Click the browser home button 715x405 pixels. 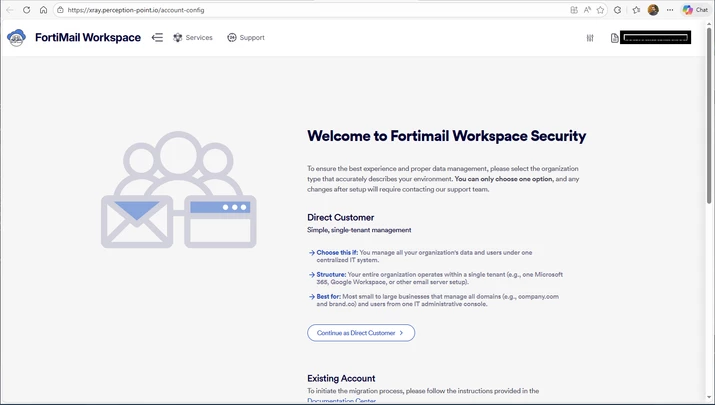pyautogui.click(x=43, y=10)
